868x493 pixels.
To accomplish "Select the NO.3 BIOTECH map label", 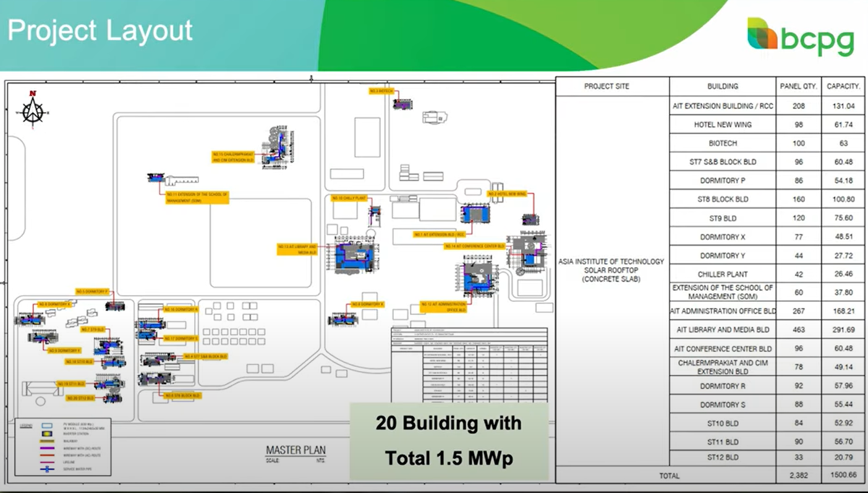I will (x=381, y=91).
